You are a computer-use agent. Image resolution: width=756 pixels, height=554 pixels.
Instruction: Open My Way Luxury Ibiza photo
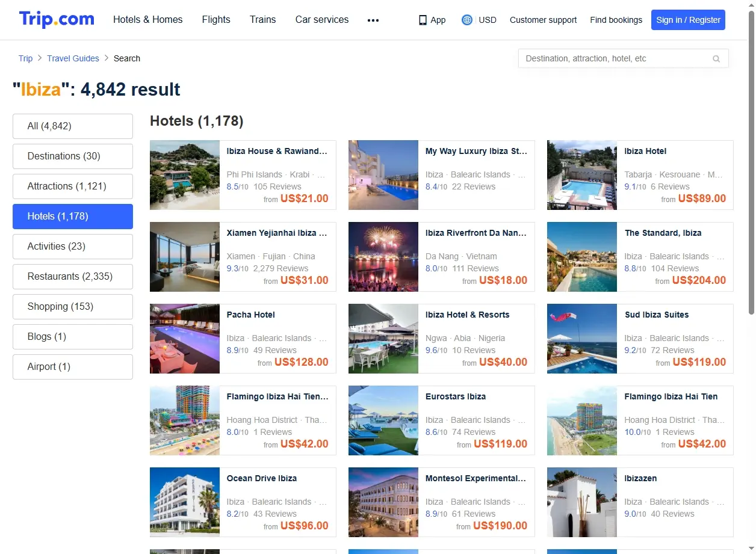click(383, 175)
